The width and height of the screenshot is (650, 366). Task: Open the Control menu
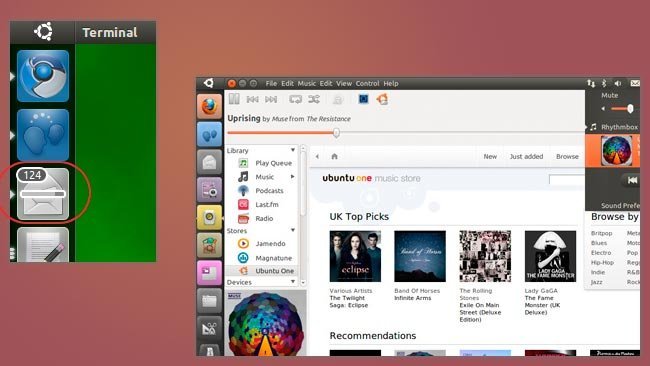[x=367, y=83]
